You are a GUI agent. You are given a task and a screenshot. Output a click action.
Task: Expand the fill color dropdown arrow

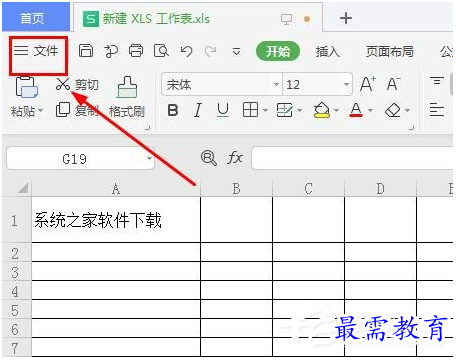click(x=336, y=110)
